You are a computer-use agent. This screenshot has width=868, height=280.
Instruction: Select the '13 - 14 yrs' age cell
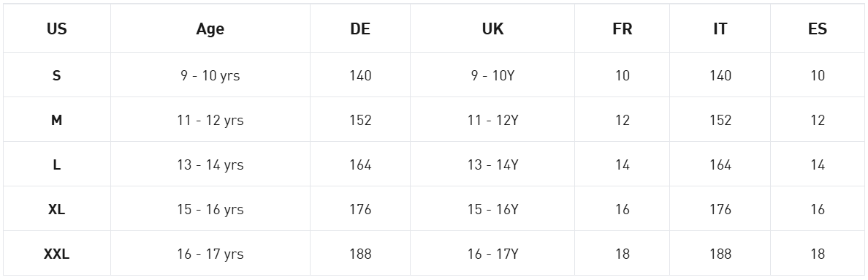210,165
